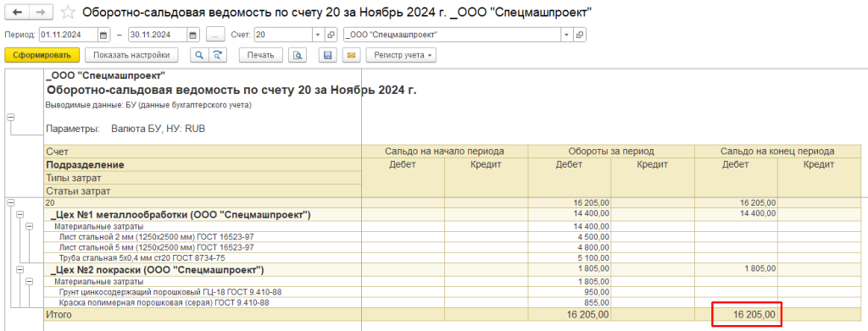Click Показать настройки button

(x=131, y=55)
